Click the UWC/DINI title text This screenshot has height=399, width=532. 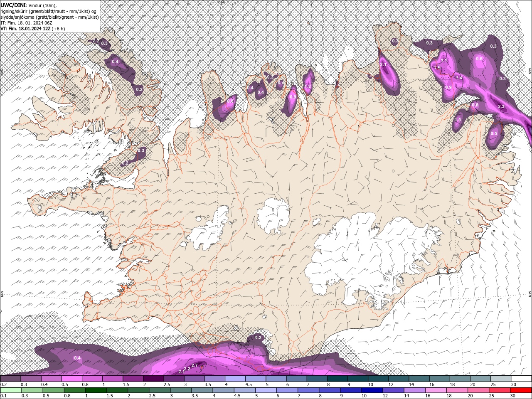pos(12,5)
